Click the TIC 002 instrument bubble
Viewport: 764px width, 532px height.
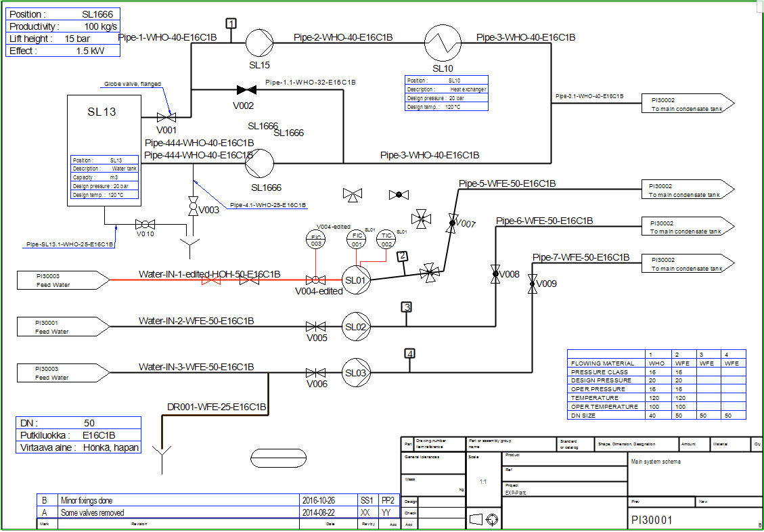(386, 240)
